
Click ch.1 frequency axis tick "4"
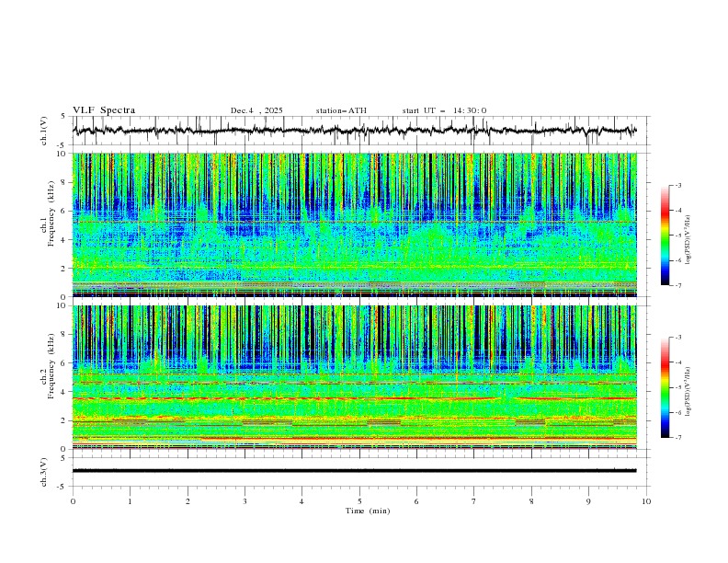64,240
